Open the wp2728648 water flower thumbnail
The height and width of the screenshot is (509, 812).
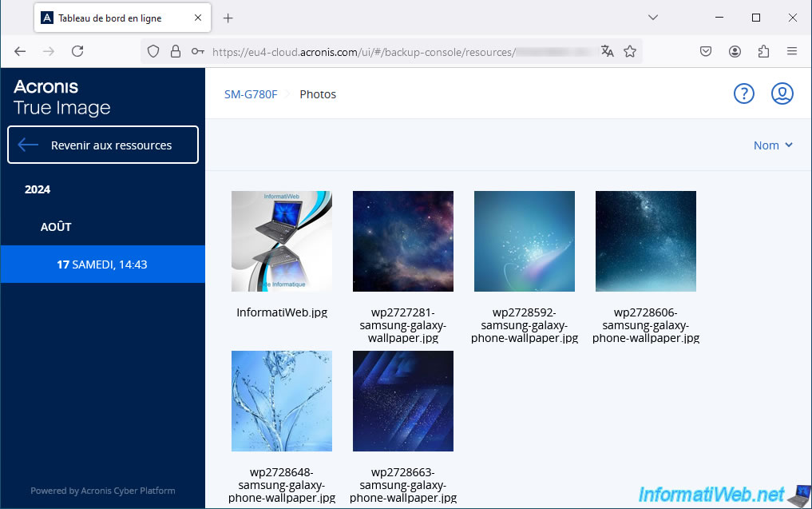[282, 401]
